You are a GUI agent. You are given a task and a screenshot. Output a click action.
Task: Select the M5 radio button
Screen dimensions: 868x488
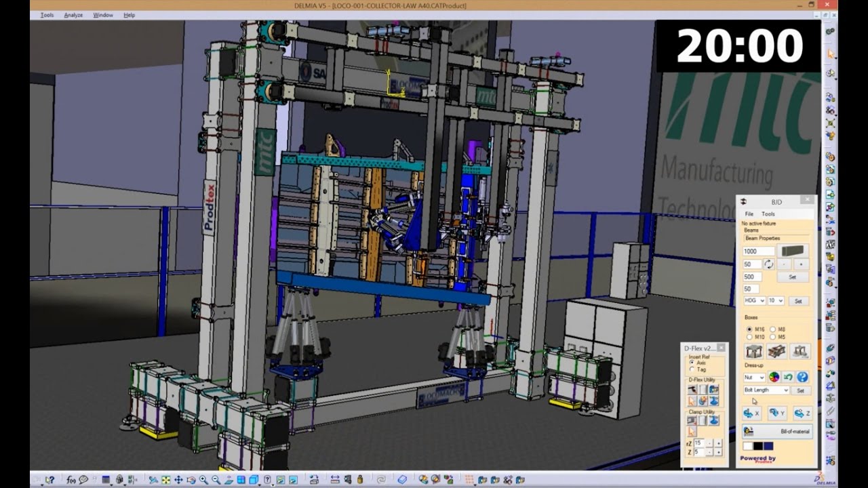click(772, 336)
